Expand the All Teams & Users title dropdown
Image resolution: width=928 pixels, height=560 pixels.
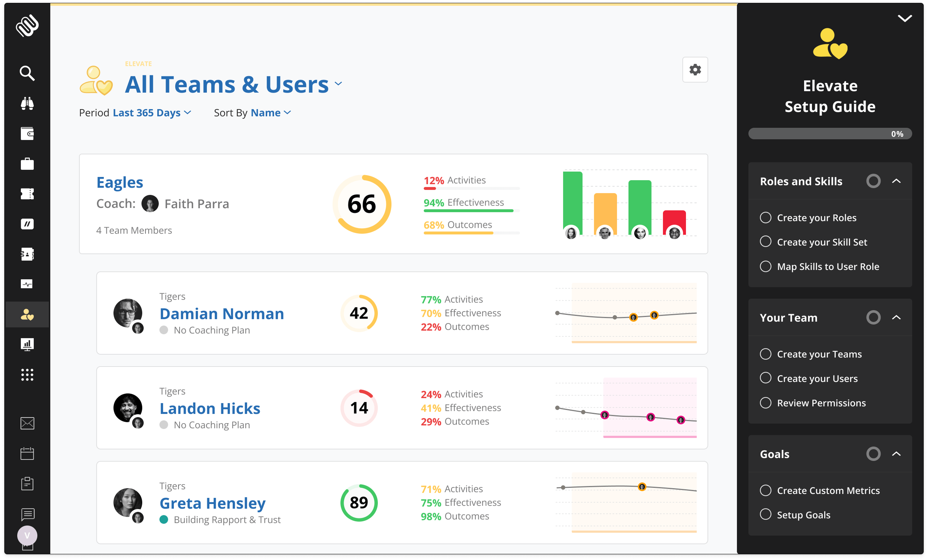338,84
